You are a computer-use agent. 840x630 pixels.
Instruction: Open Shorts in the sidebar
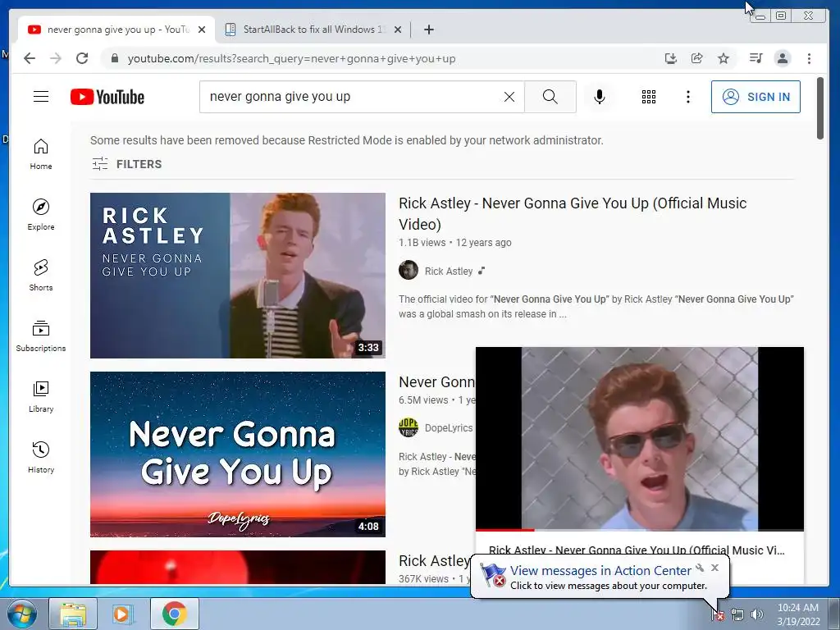(41, 276)
